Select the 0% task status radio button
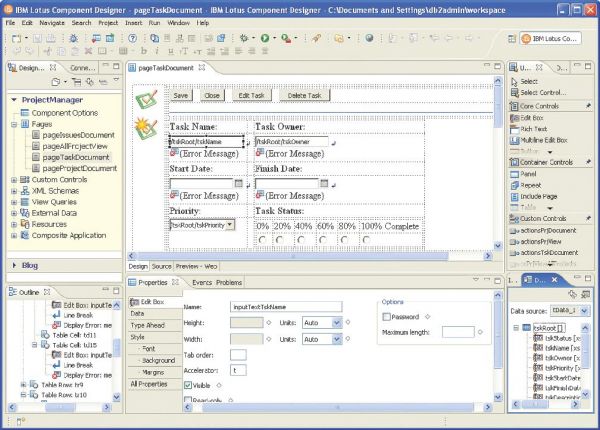 [262, 240]
